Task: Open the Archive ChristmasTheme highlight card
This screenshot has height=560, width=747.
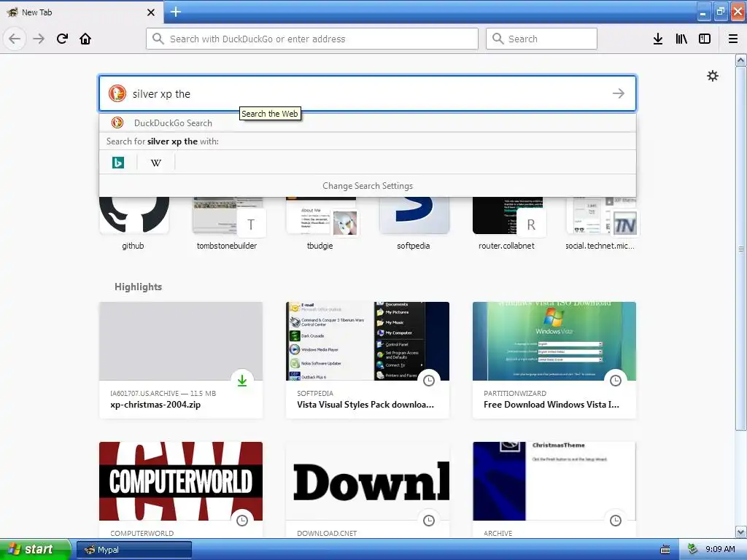Action: [554, 490]
